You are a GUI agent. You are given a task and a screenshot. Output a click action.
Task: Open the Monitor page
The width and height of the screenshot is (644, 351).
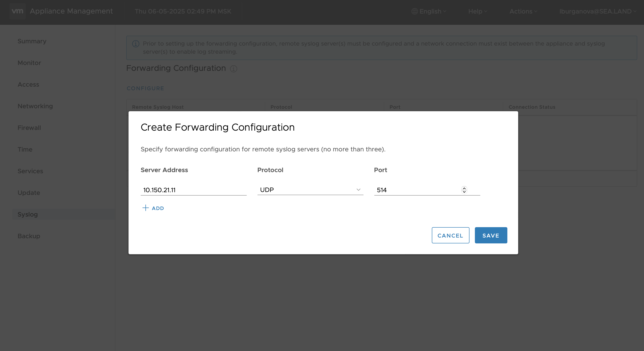point(29,63)
